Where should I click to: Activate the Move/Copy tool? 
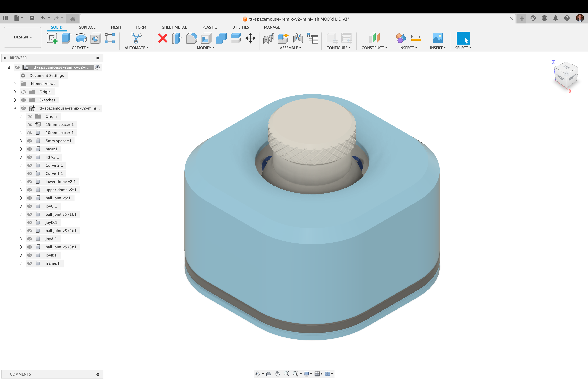click(250, 38)
